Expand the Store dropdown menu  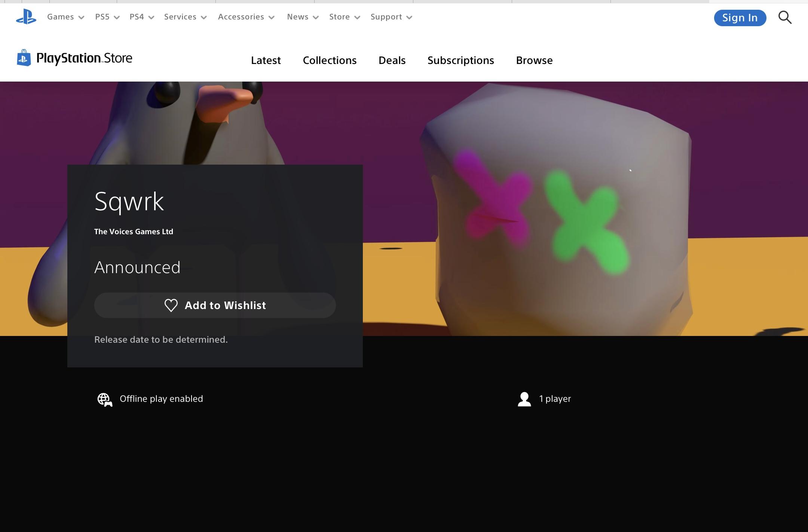345,17
